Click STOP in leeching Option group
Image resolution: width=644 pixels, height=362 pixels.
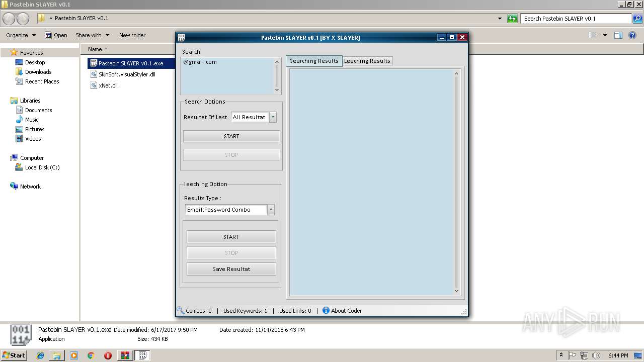[231, 253]
